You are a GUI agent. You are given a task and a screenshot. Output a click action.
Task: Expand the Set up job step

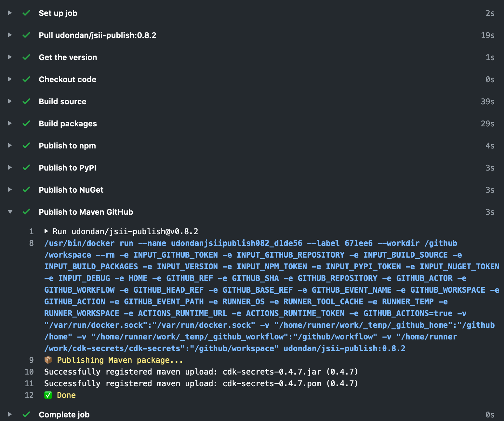pos(10,13)
